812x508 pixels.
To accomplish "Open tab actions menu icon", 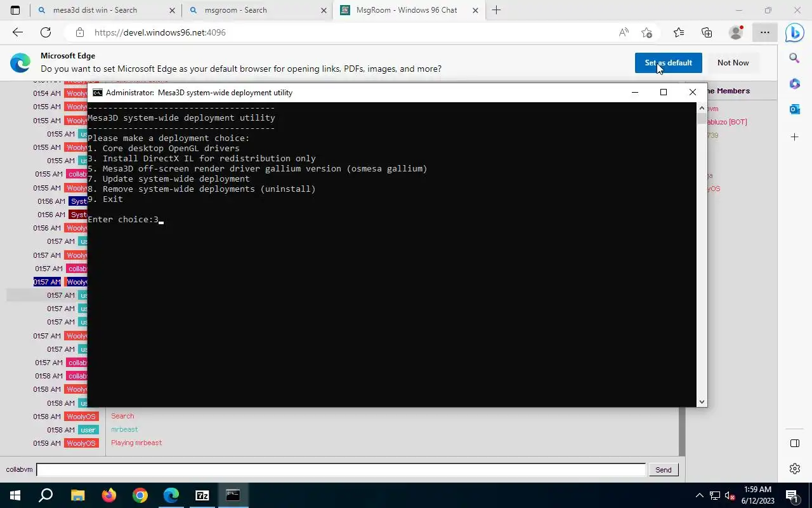I will pos(15,10).
